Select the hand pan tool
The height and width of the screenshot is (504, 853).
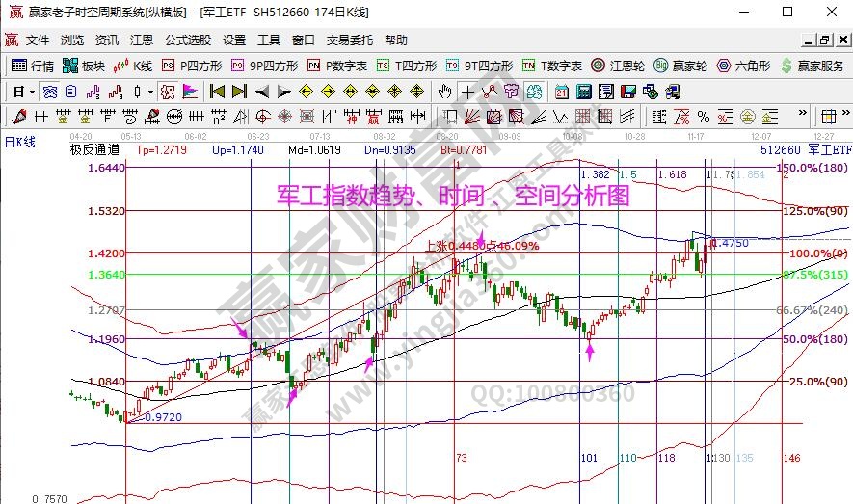[x=444, y=92]
